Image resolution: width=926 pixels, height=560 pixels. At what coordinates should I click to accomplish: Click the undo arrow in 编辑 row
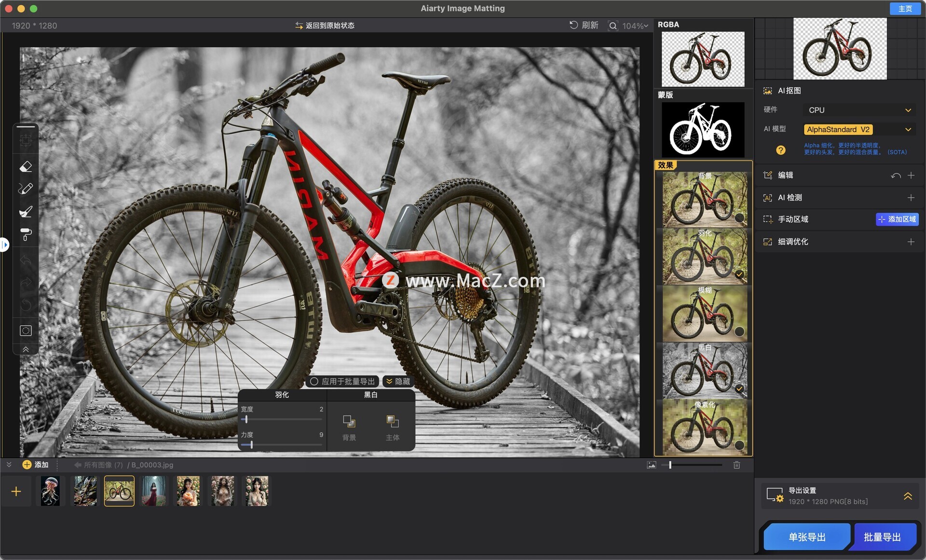896,176
